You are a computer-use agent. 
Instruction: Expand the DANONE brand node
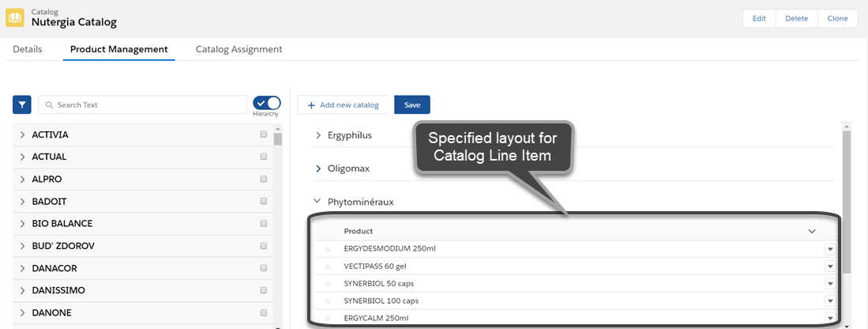point(23,312)
